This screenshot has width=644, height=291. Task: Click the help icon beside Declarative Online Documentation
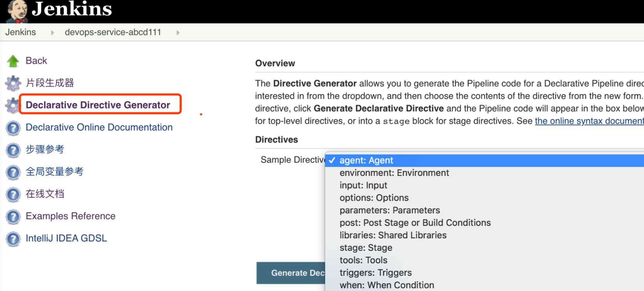[x=13, y=128]
